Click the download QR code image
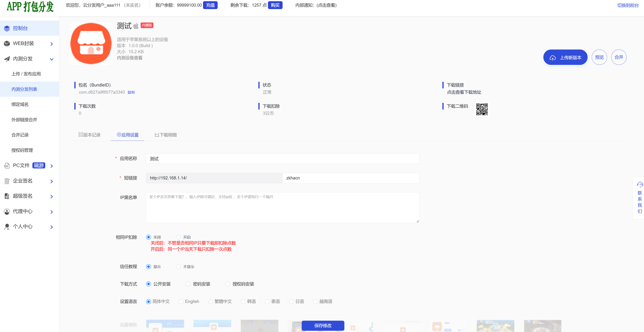644x332 pixels. (x=482, y=109)
